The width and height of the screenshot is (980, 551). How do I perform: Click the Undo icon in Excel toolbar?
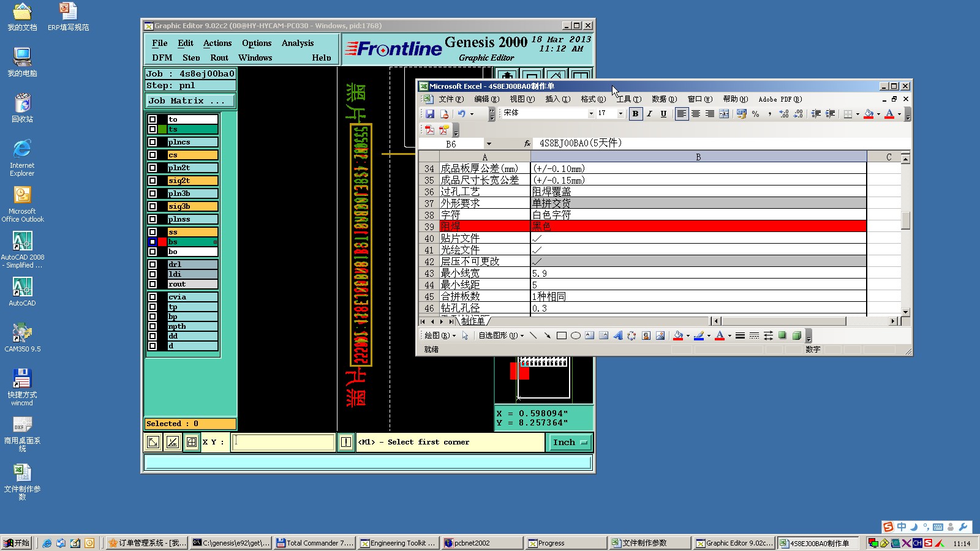[x=461, y=114]
